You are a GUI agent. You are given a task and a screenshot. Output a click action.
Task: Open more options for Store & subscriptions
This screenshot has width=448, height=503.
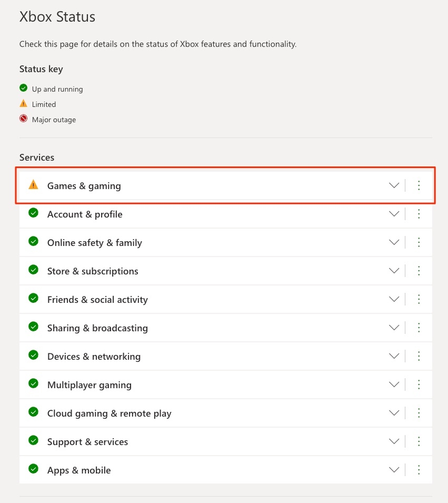click(419, 271)
